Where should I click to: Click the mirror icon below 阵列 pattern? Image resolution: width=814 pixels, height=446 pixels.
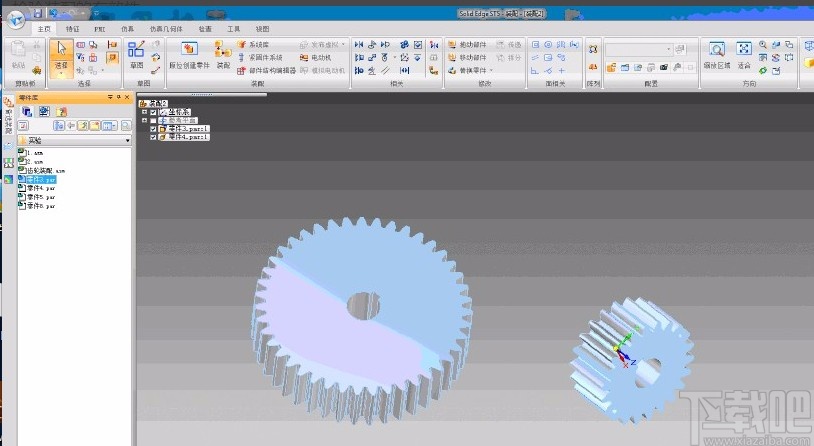[593, 67]
